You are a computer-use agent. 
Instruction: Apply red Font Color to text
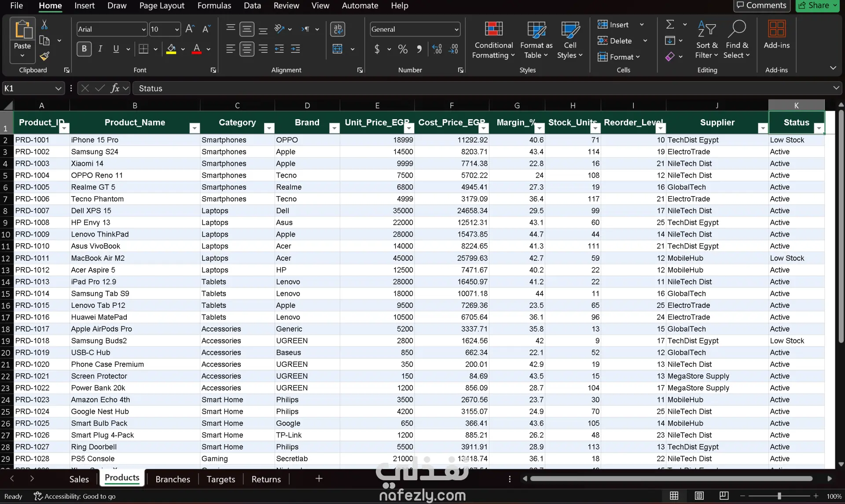coord(197,49)
